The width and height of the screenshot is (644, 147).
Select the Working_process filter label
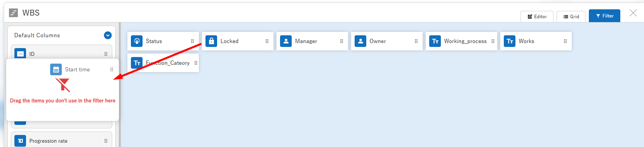[465, 41]
